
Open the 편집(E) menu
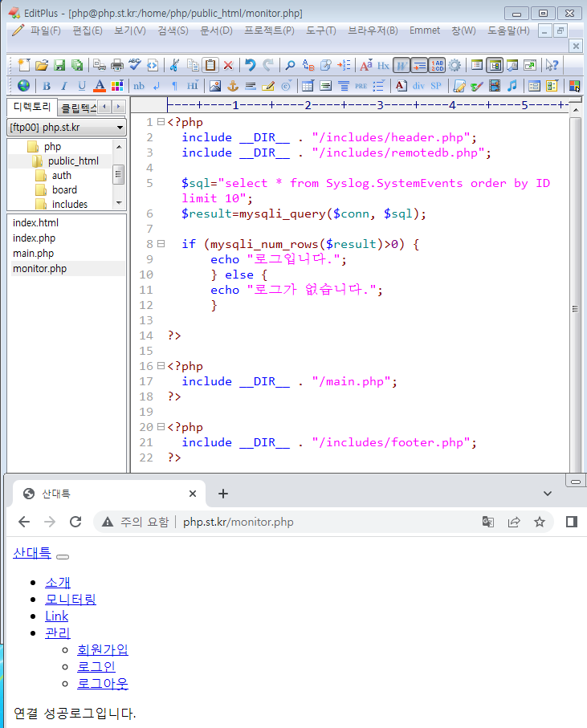pos(88,31)
